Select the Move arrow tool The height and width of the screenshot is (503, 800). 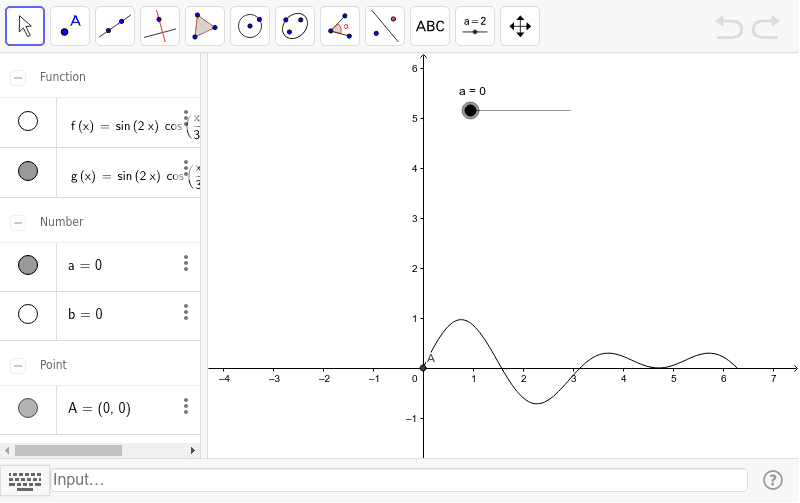(x=25, y=26)
